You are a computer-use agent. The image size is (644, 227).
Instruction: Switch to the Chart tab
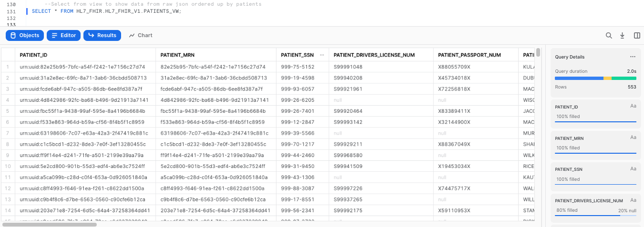point(141,35)
